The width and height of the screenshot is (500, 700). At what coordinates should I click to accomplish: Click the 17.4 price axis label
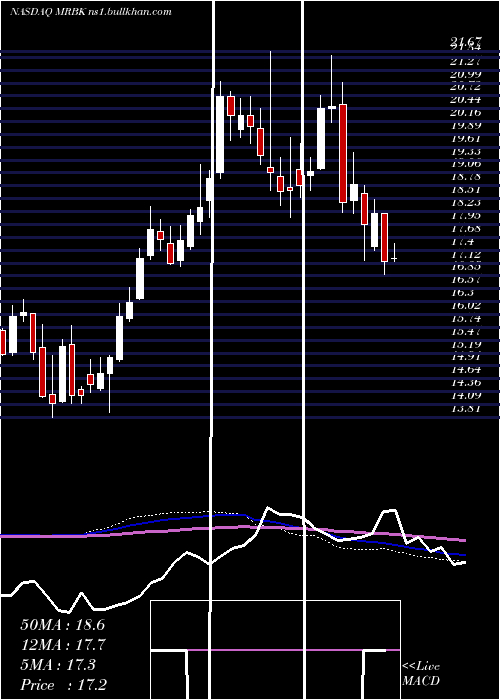pos(462,242)
